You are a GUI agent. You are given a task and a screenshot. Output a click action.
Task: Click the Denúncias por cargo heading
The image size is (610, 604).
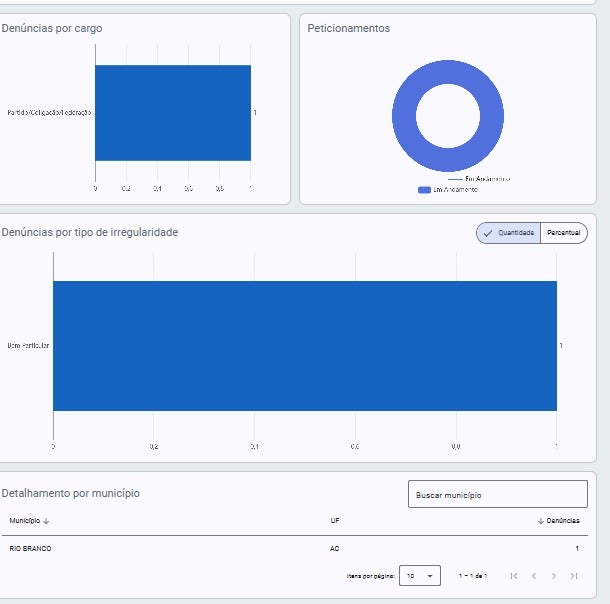(x=52, y=28)
